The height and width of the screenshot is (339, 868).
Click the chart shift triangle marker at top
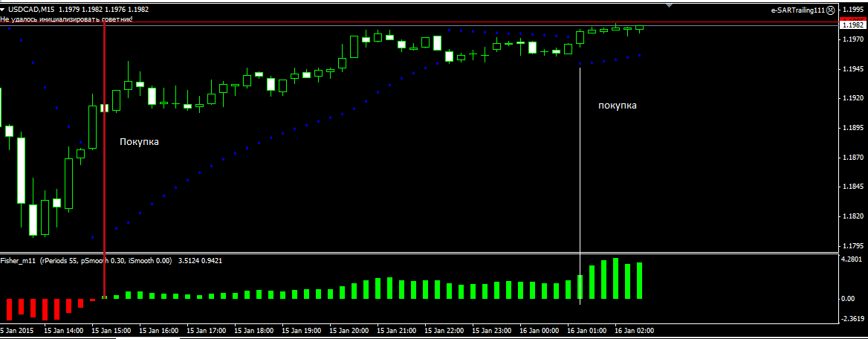(670, 5)
